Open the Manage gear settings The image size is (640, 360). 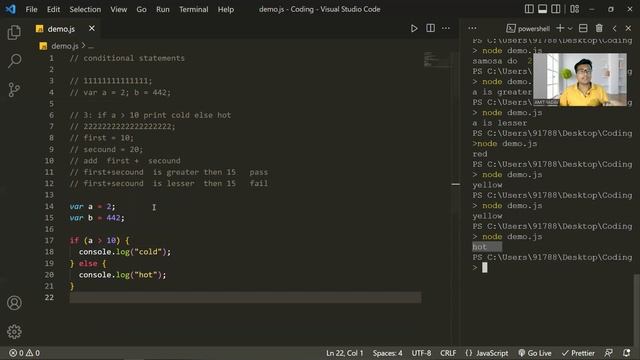tap(14, 331)
